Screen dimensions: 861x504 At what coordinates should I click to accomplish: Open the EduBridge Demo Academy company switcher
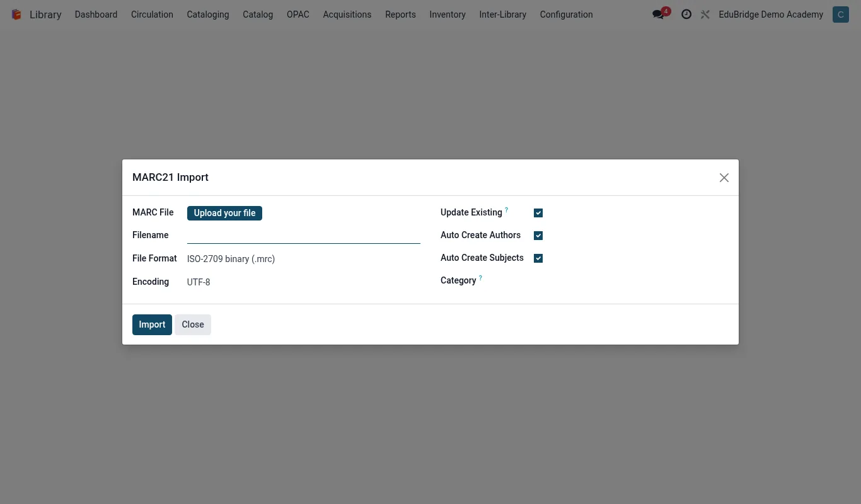click(771, 14)
